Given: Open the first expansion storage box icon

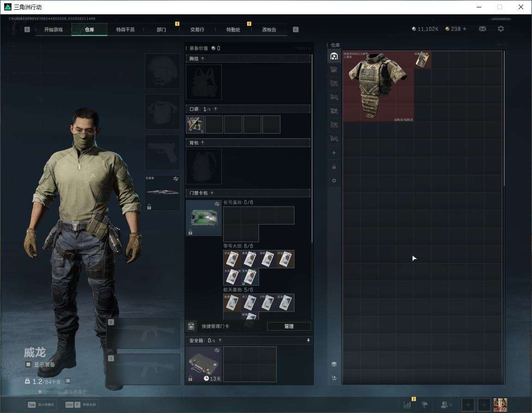Looking at the screenshot, I should (334, 70).
